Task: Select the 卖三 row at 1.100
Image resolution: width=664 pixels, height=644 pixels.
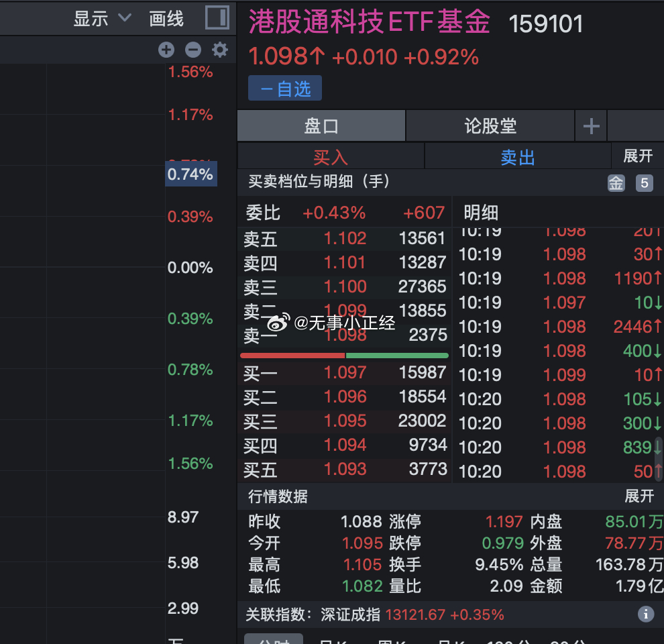Action: (345, 287)
